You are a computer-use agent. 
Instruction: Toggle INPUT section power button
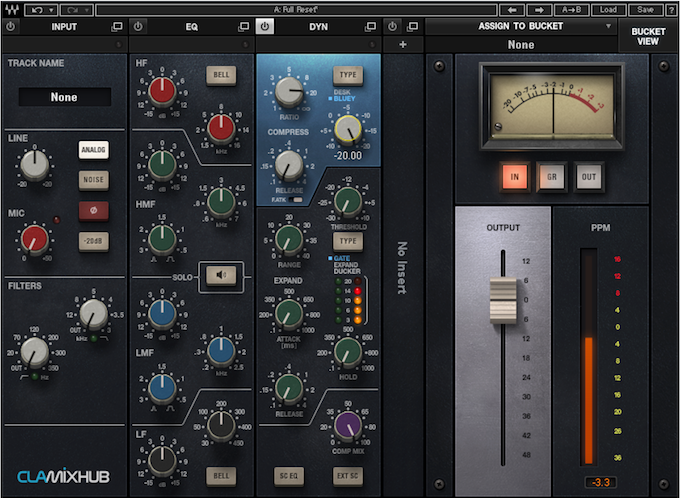click(x=11, y=27)
